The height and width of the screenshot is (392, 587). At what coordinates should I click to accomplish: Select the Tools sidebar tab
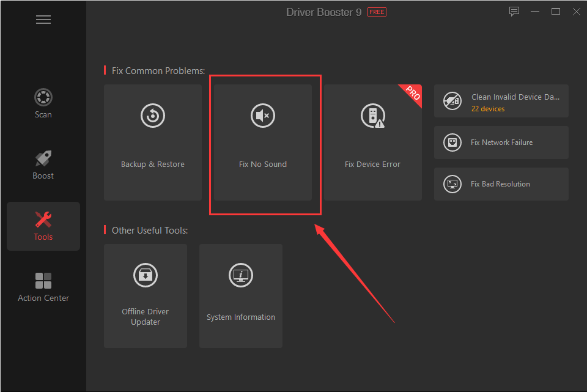click(43, 226)
